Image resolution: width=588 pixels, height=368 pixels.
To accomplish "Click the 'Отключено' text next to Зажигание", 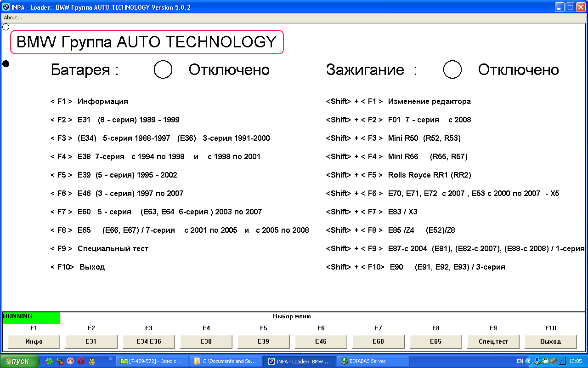I will (519, 69).
